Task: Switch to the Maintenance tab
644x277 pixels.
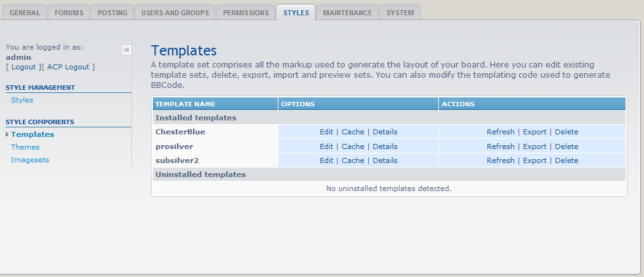Action: (347, 13)
